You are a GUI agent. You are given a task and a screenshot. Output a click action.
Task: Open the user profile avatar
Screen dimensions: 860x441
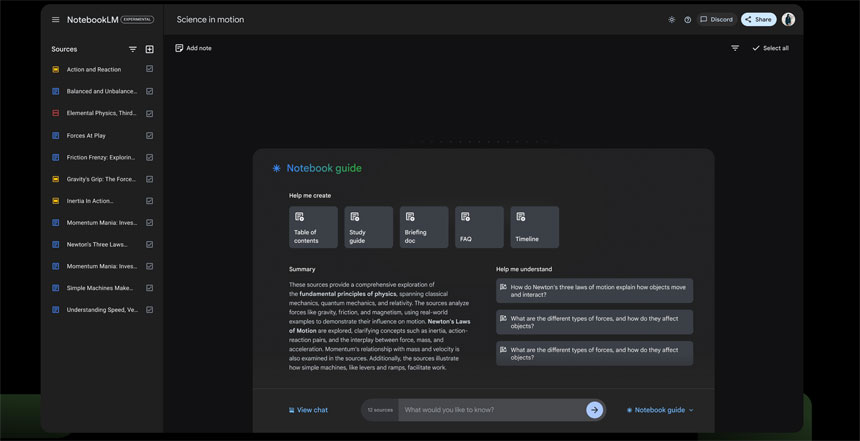(x=788, y=19)
